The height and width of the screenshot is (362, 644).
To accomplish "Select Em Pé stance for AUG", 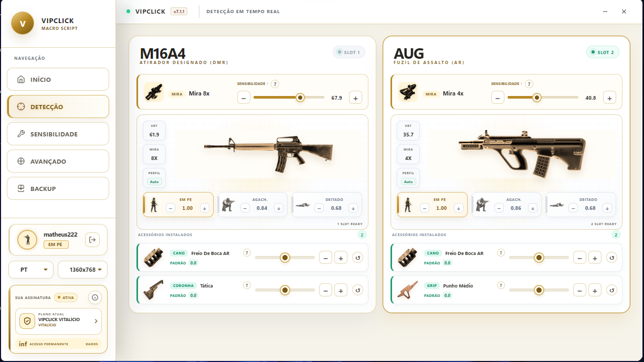I will click(432, 204).
